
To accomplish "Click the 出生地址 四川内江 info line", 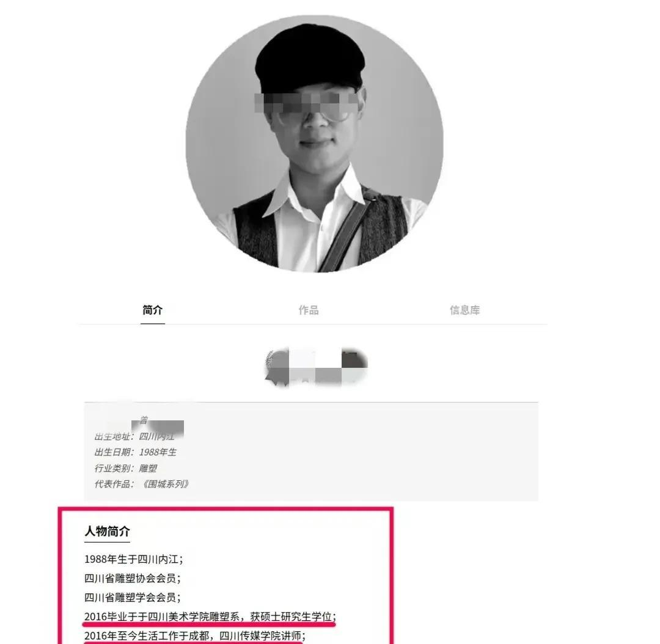I will pos(134,436).
